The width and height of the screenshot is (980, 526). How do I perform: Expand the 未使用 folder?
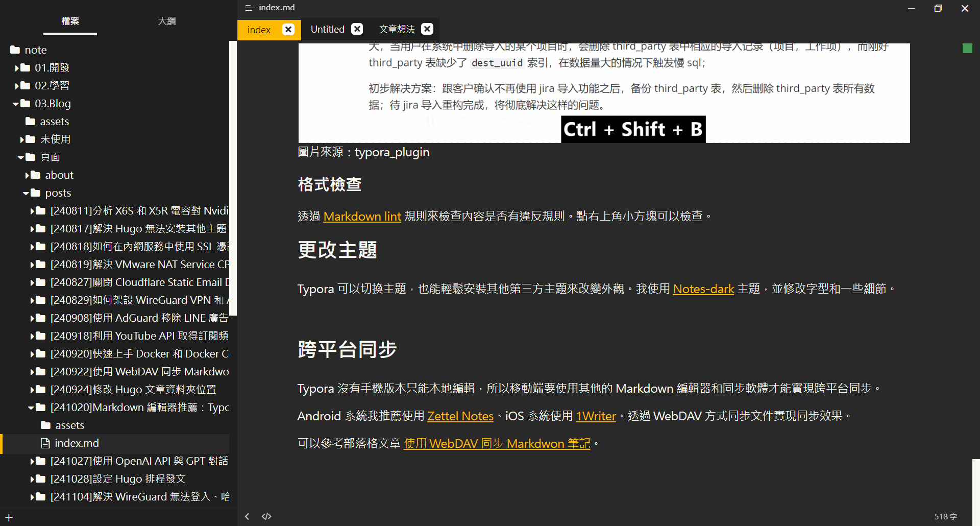click(22, 139)
